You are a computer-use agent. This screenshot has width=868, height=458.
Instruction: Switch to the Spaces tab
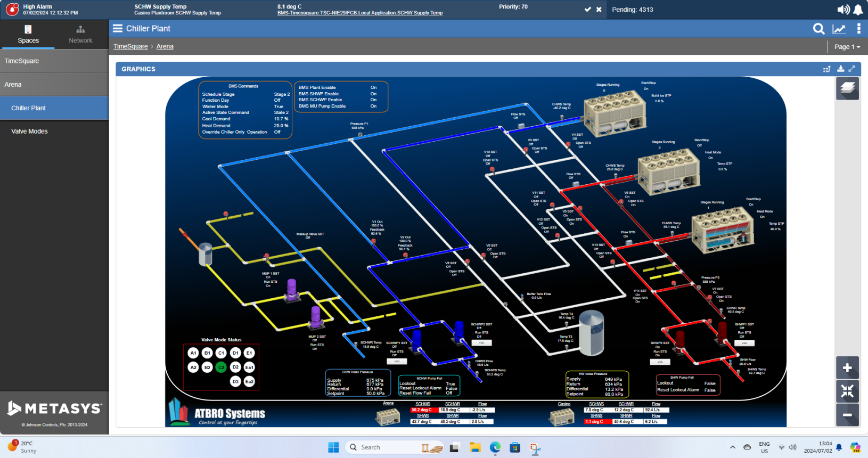point(28,35)
